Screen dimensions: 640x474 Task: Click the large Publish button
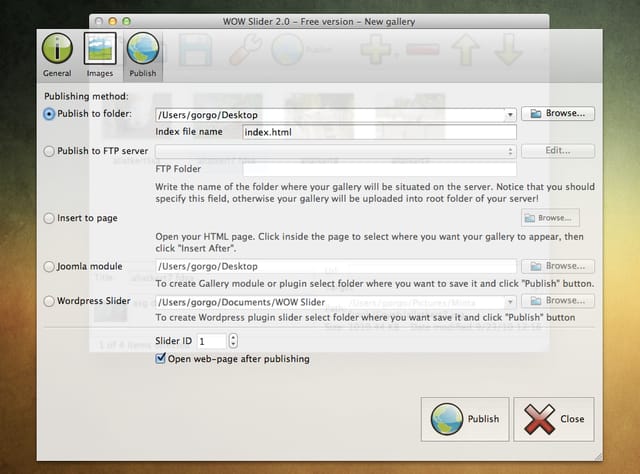tap(465, 419)
